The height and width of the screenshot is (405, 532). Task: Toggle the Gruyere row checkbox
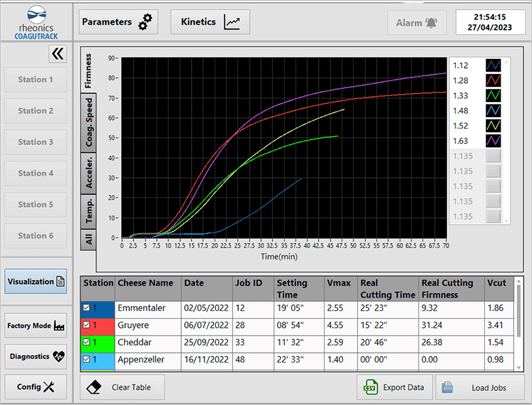(87, 325)
